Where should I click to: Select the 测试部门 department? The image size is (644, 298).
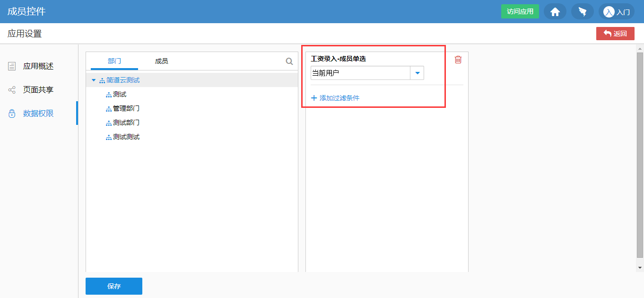[126, 123]
